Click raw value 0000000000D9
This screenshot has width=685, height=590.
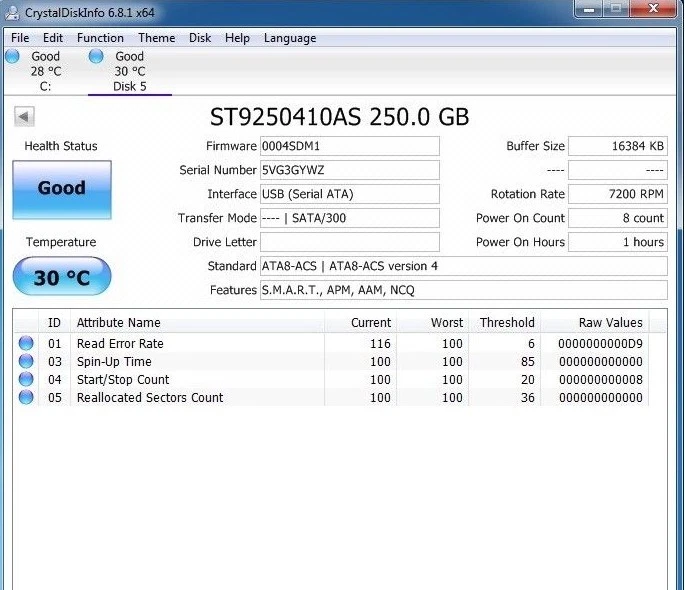(x=600, y=344)
